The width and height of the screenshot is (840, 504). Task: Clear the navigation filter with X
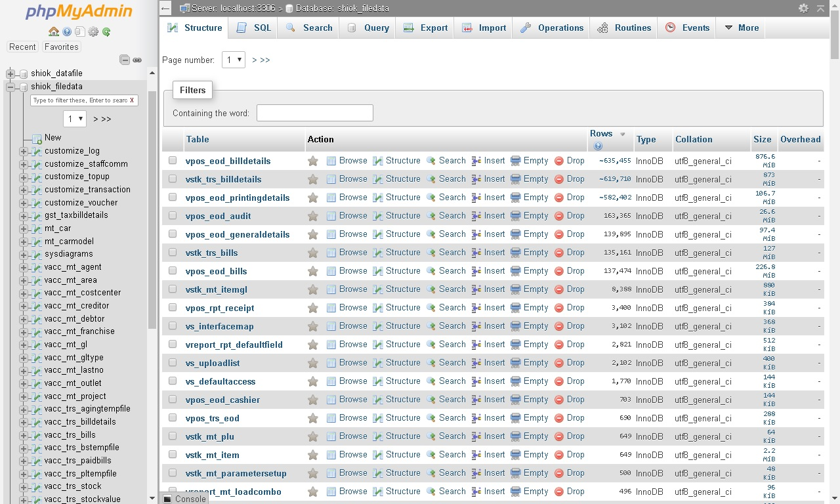coord(132,100)
